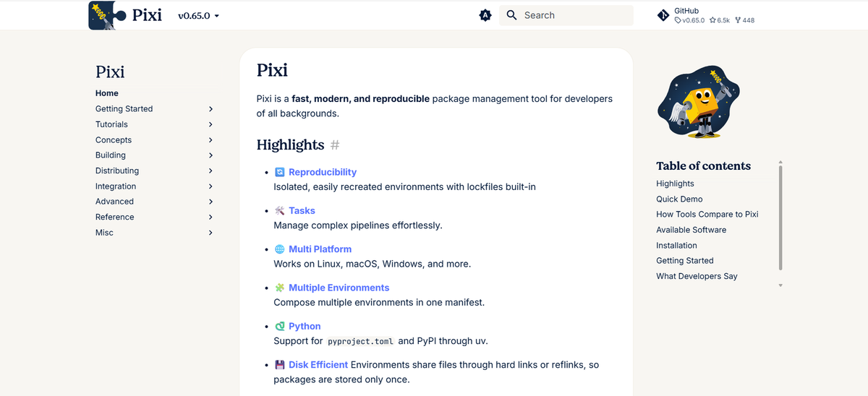Expand the Reference section chevron
Screen dimensions: 868x396
210,217
